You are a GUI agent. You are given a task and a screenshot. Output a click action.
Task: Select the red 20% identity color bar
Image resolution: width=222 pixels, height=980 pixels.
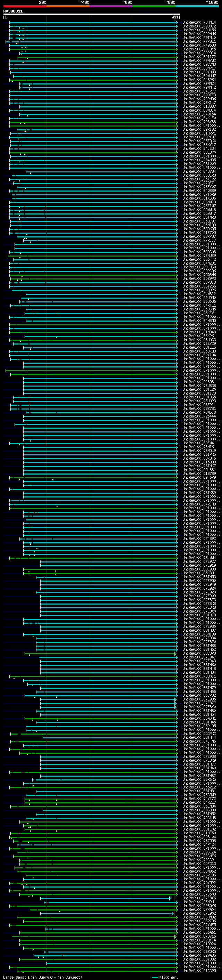click(x=25, y=6)
